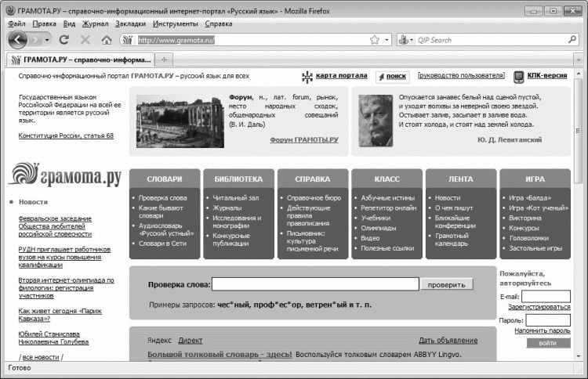
Task: Click the Reload page icon
Action: tap(64, 40)
